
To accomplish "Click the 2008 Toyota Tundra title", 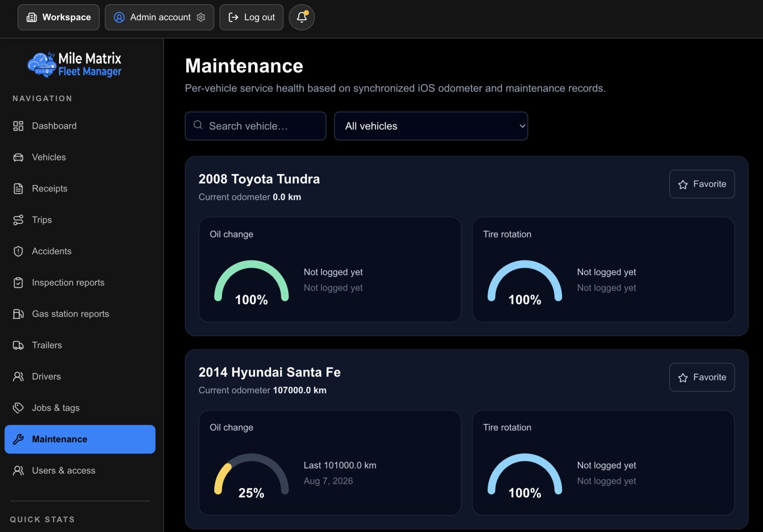I will click(x=259, y=179).
